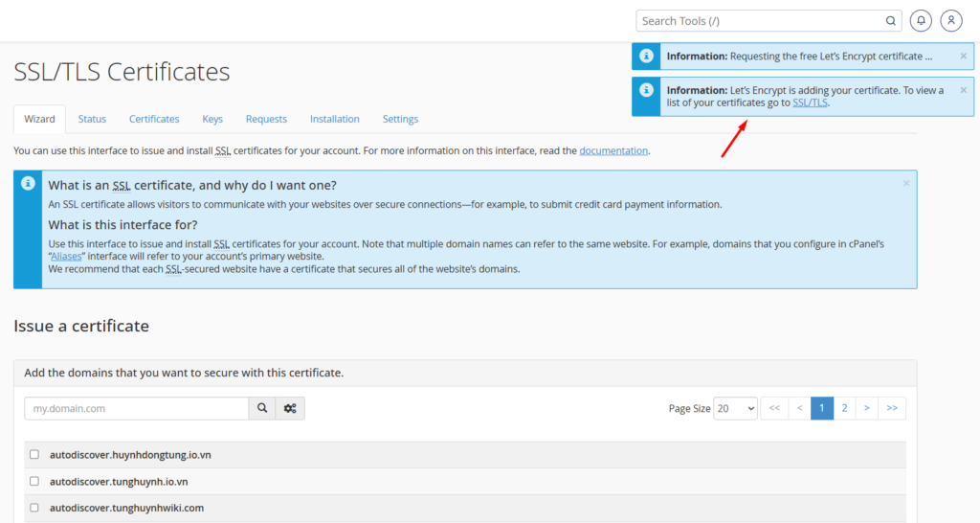Image resolution: width=980 pixels, height=523 pixels.
Task: Expand the Page Size dropdown
Action: tap(736, 409)
